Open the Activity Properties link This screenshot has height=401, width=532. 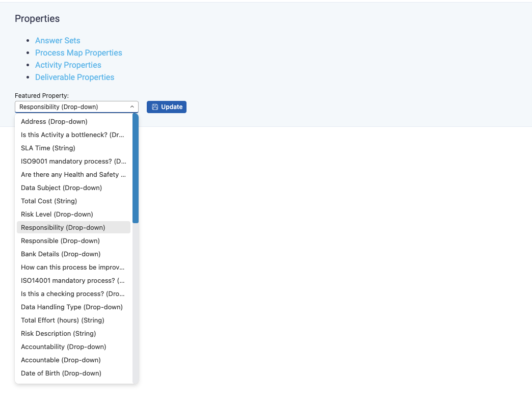pyautogui.click(x=68, y=65)
